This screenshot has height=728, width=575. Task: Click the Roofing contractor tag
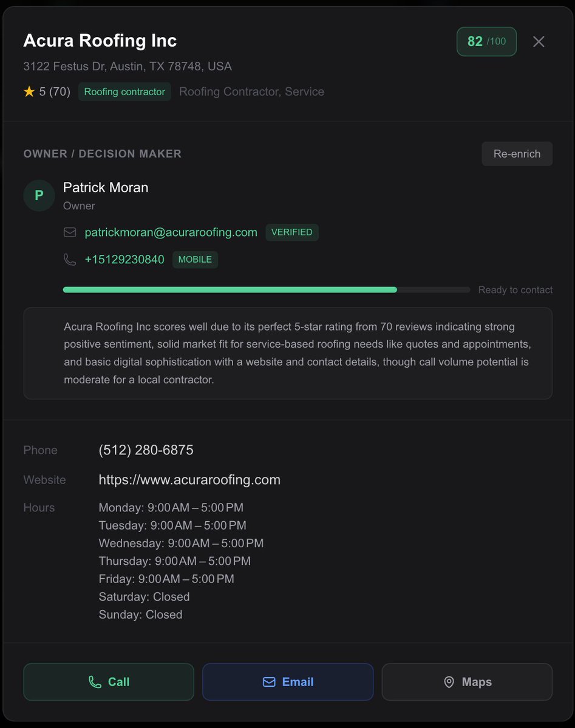point(124,92)
